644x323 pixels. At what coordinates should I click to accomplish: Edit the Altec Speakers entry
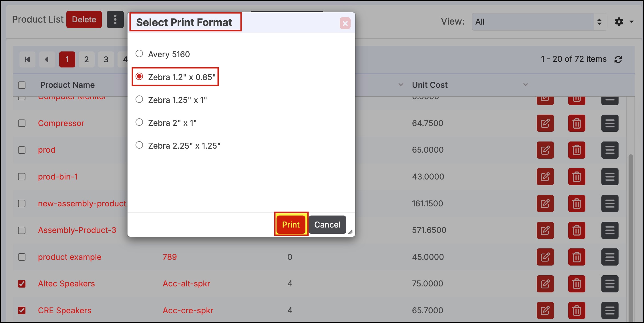tap(545, 284)
